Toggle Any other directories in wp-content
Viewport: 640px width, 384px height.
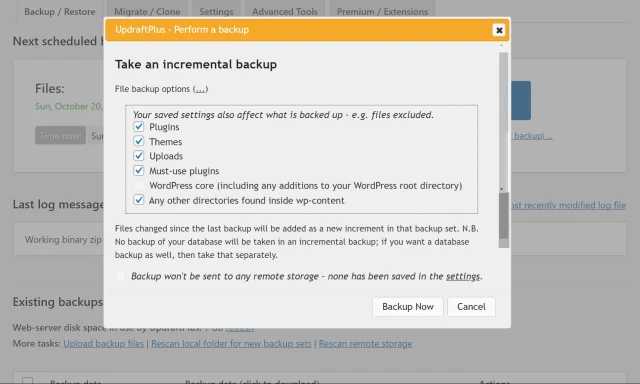coord(139,200)
